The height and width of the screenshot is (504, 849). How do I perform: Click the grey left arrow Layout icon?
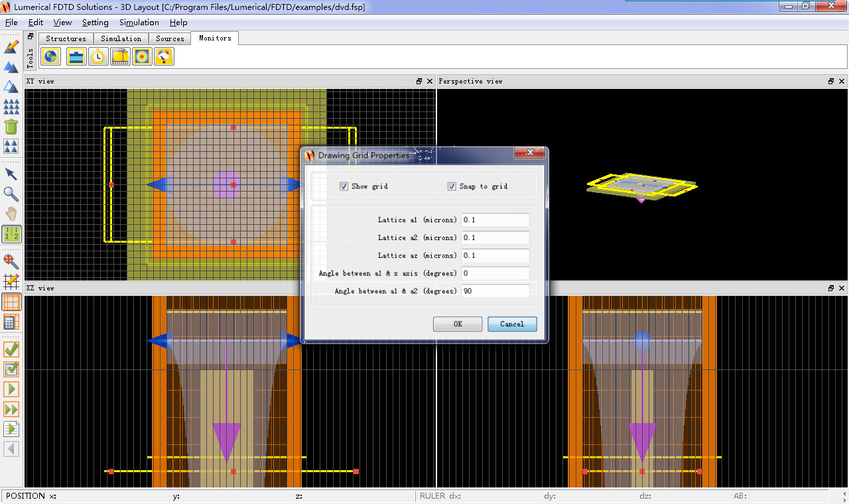click(x=11, y=449)
